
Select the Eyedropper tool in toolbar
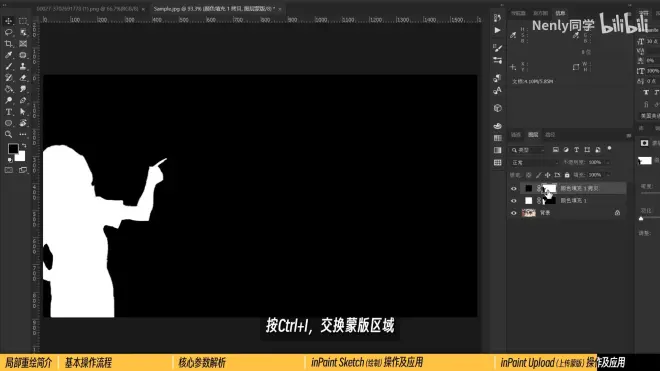click(x=8, y=55)
